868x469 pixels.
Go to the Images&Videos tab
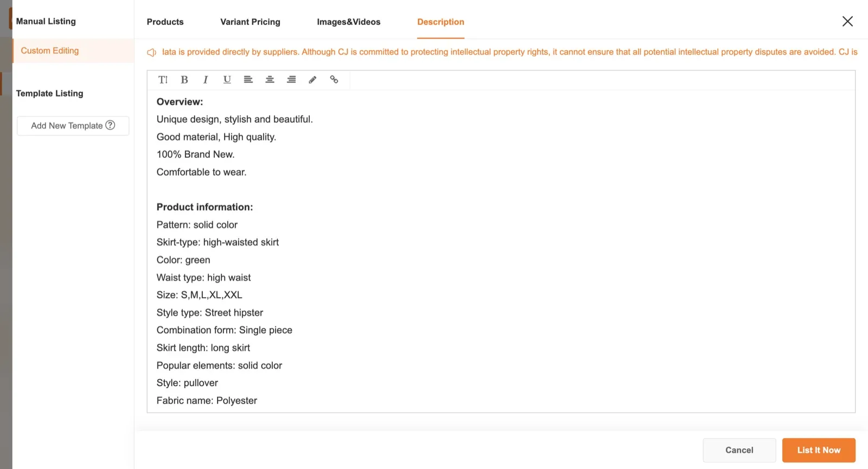348,22
